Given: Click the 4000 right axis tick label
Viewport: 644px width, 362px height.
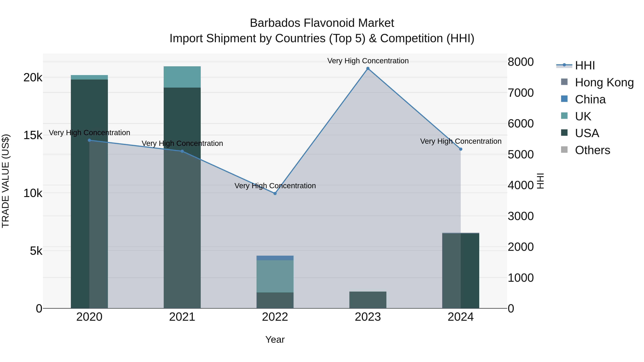Looking at the screenshot, I should click(x=521, y=185).
